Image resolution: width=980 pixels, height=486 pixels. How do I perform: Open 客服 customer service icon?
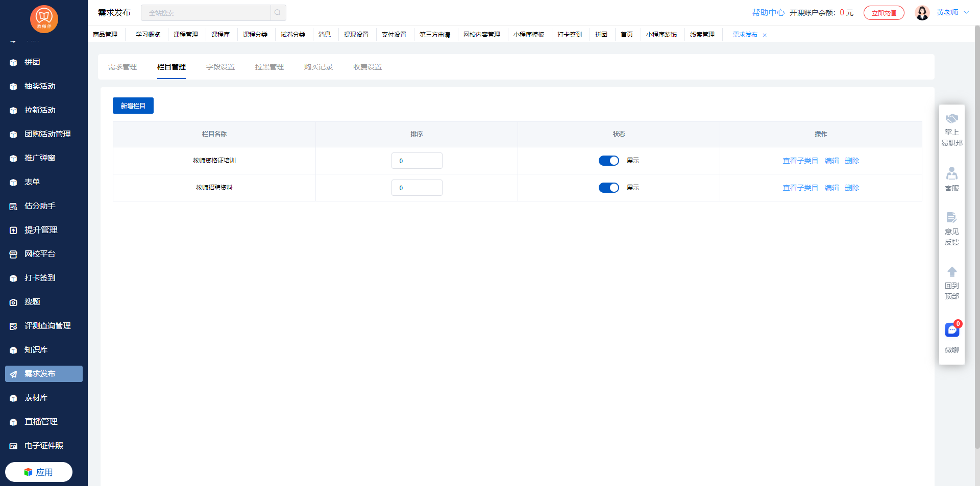(x=952, y=173)
